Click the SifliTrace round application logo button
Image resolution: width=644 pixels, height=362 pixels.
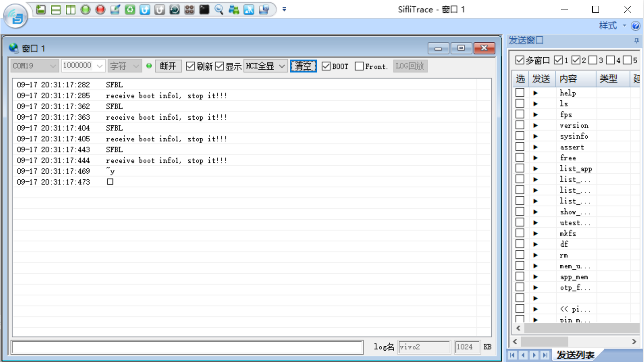click(16, 17)
